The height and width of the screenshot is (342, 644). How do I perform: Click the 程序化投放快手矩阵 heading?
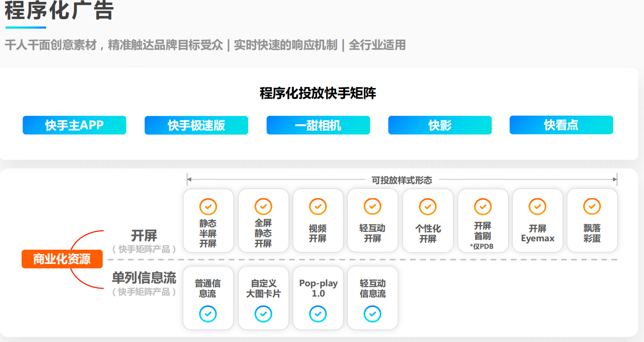pyautogui.click(x=318, y=93)
